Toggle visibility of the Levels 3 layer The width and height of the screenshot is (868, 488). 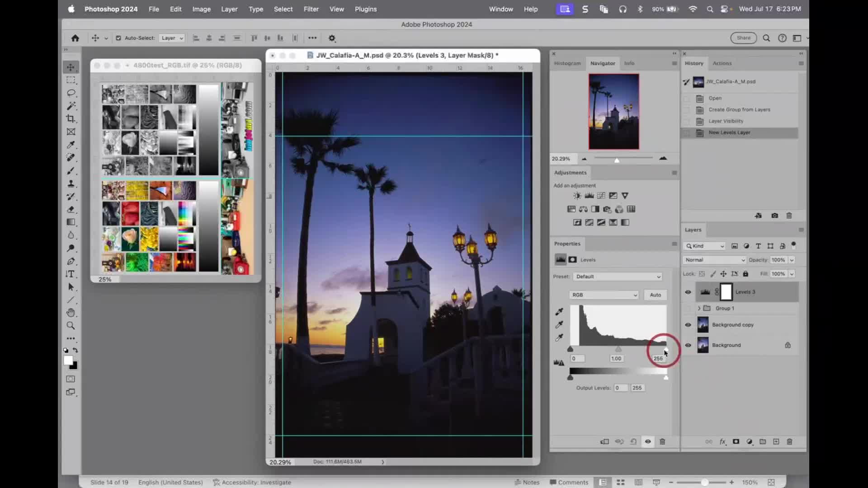pos(688,292)
